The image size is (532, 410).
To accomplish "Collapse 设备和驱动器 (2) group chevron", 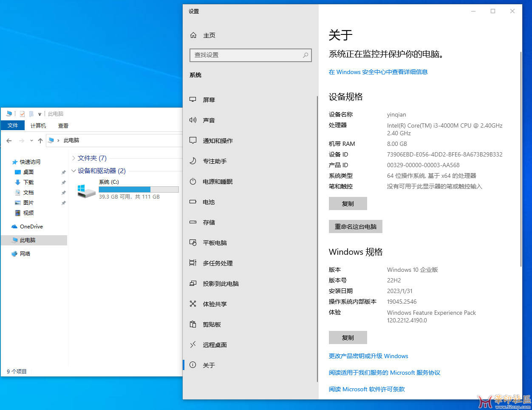I will click(74, 171).
